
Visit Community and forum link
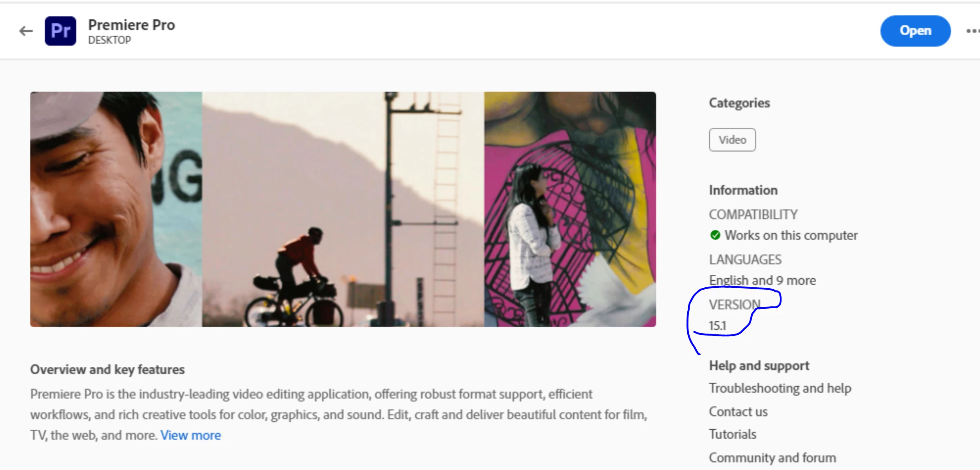pyautogui.click(x=772, y=458)
